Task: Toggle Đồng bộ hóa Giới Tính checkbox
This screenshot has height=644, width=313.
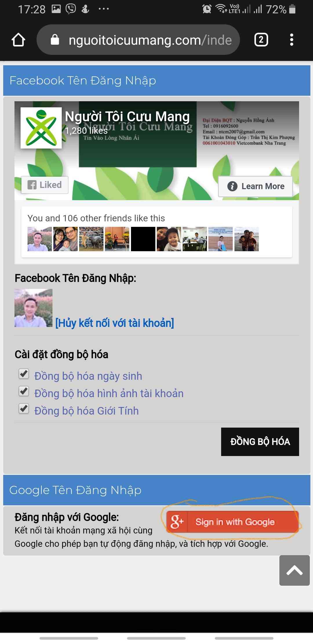Action: (24, 409)
